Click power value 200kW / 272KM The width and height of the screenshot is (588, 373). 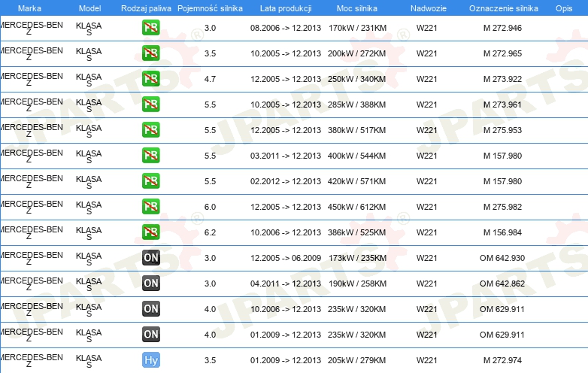click(x=356, y=53)
